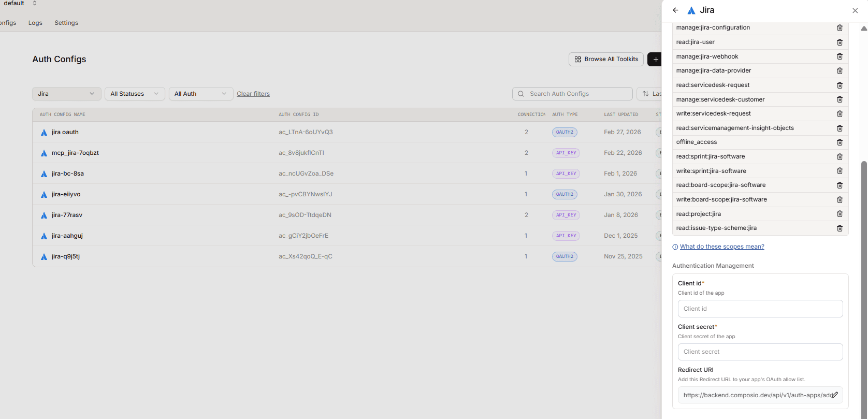Click the info icon beside scopes help link
Viewport: 868px width, 419px height.
[675, 247]
